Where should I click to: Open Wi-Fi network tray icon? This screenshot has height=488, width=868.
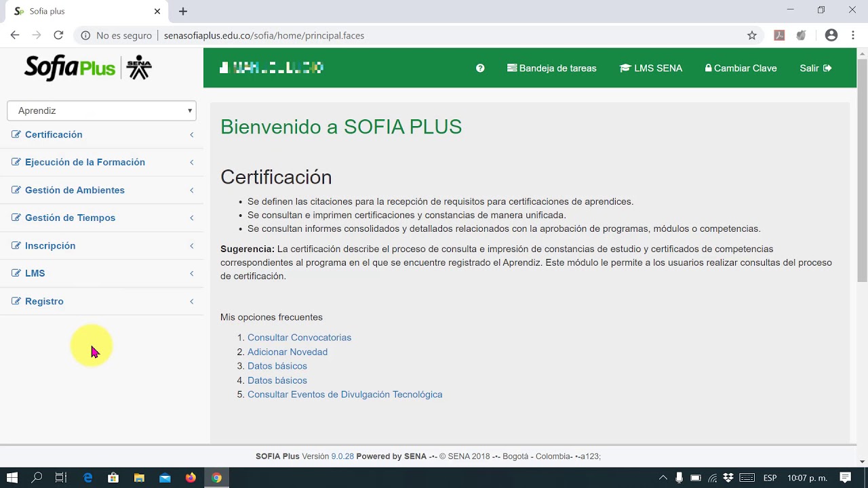(x=712, y=478)
